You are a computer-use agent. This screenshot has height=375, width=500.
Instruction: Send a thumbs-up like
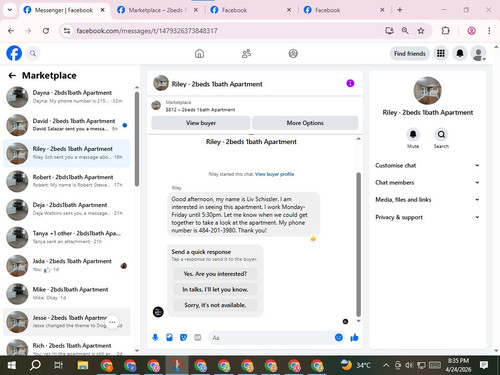[354, 338]
